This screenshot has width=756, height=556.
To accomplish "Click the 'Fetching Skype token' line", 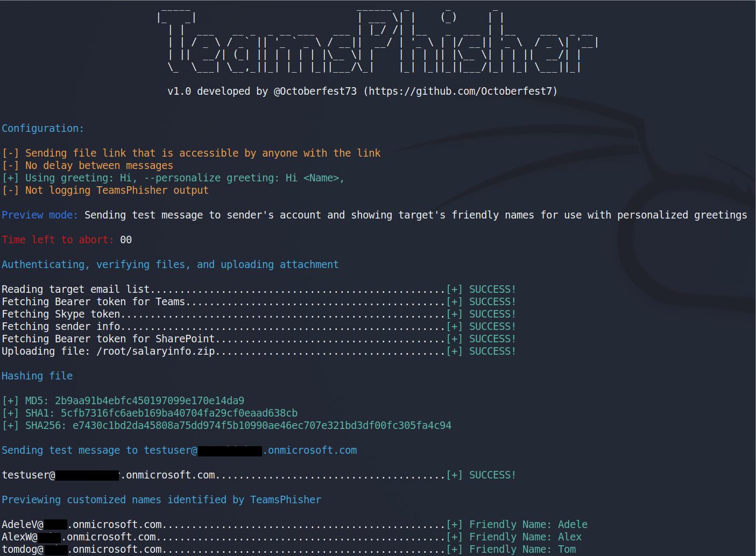I will pos(259,314).
